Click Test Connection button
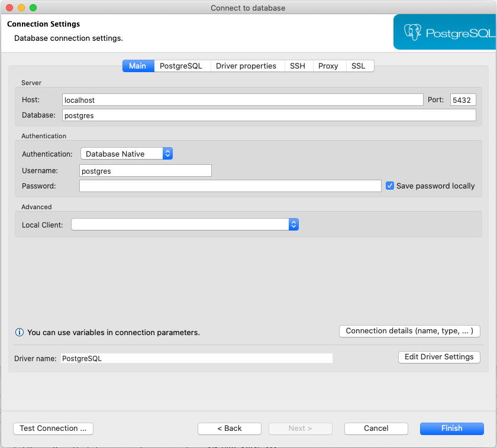The image size is (497, 448). click(x=53, y=428)
